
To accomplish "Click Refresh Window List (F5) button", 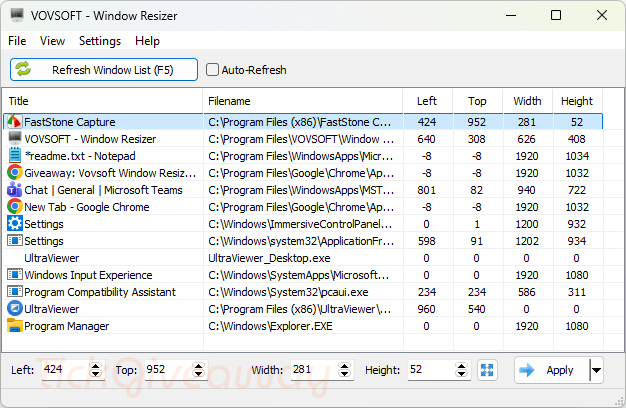I will pos(104,70).
